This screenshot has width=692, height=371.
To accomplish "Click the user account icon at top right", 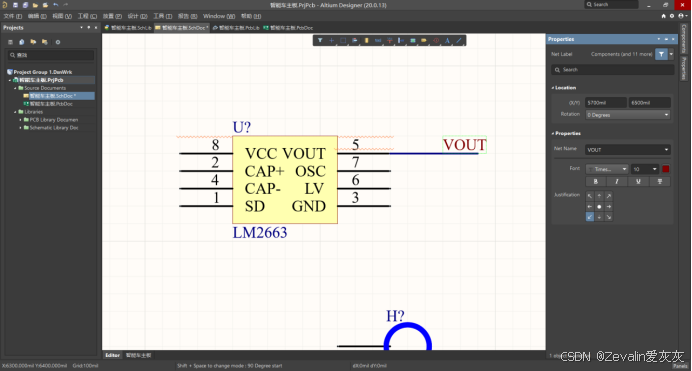I will coord(681,16).
